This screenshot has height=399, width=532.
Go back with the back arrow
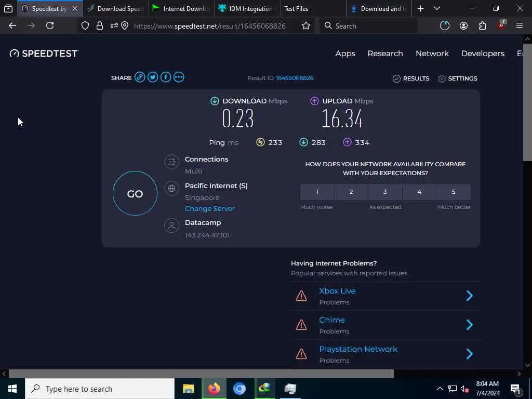[12, 26]
